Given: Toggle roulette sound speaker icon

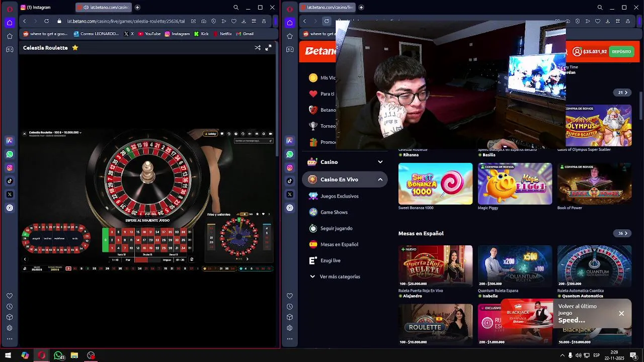Looking at the screenshot, I should 250,134.
